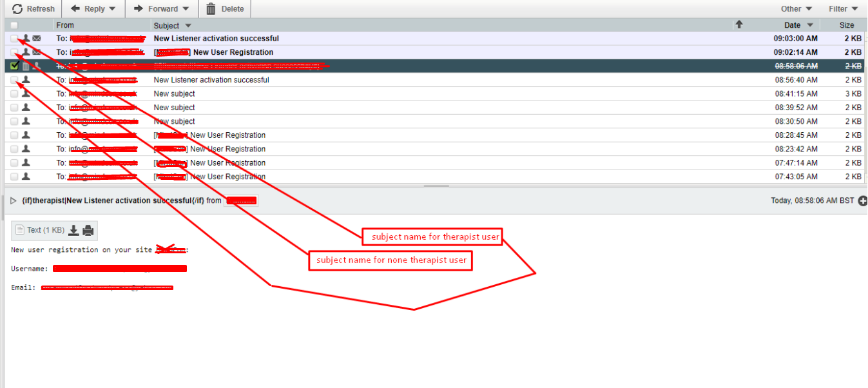Open the 08:23:42 AM 'New User Registration' message
The height and width of the screenshot is (388, 868).
pos(209,149)
